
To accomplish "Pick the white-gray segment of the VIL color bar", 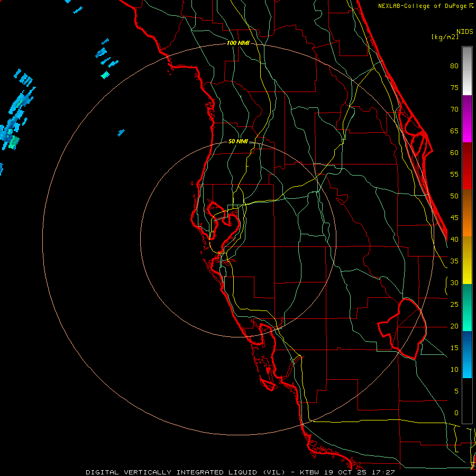I will 467,71.
